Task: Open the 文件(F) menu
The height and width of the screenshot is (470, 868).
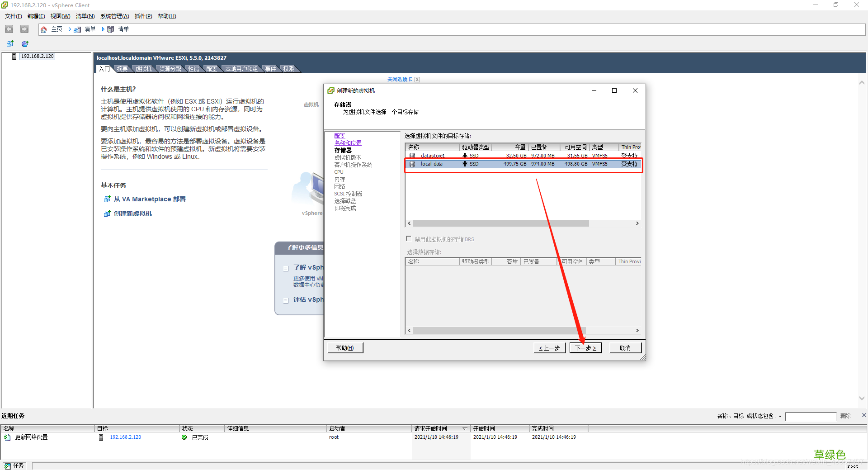Action: coord(14,16)
